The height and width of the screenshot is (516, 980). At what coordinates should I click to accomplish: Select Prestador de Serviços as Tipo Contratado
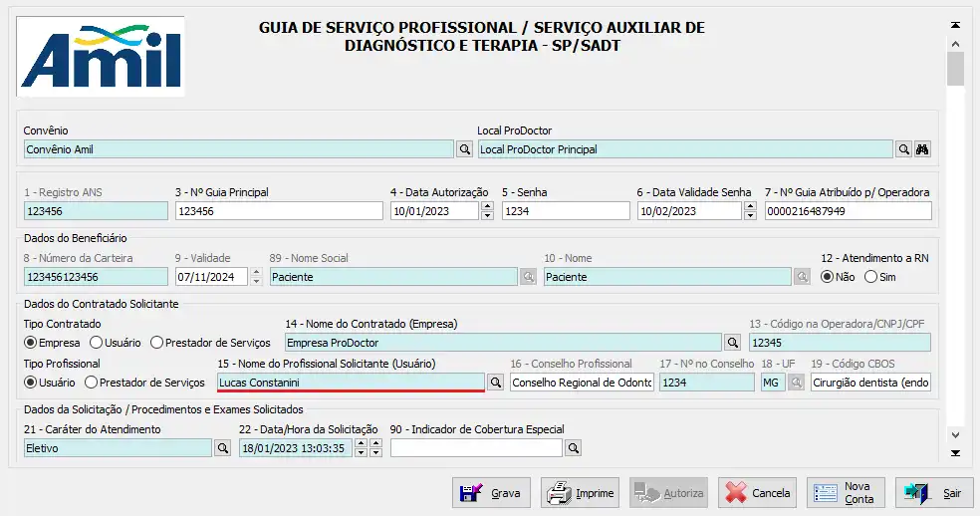pyautogui.click(x=210, y=343)
